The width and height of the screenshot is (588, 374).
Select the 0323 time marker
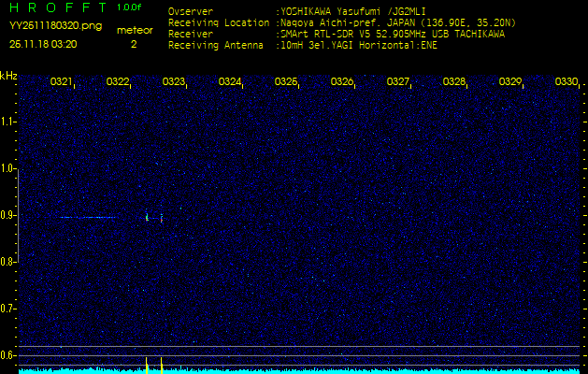pyautogui.click(x=174, y=82)
